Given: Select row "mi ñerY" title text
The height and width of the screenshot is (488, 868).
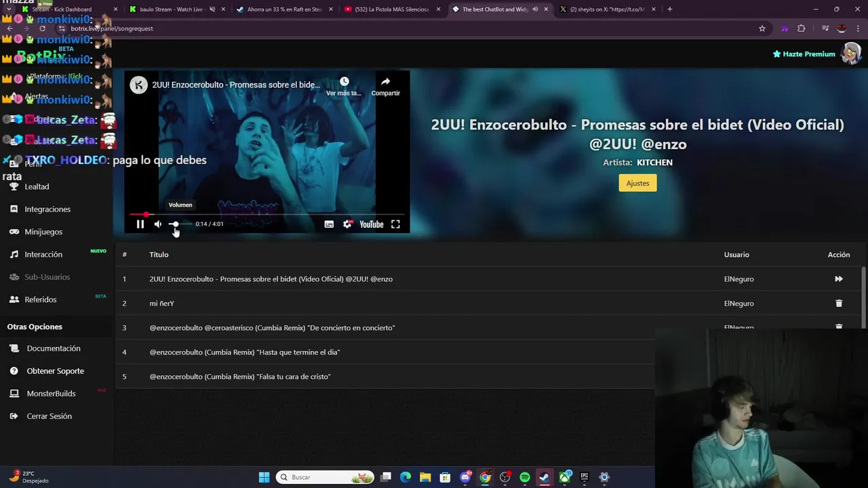Looking at the screenshot, I should pos(162,303).
